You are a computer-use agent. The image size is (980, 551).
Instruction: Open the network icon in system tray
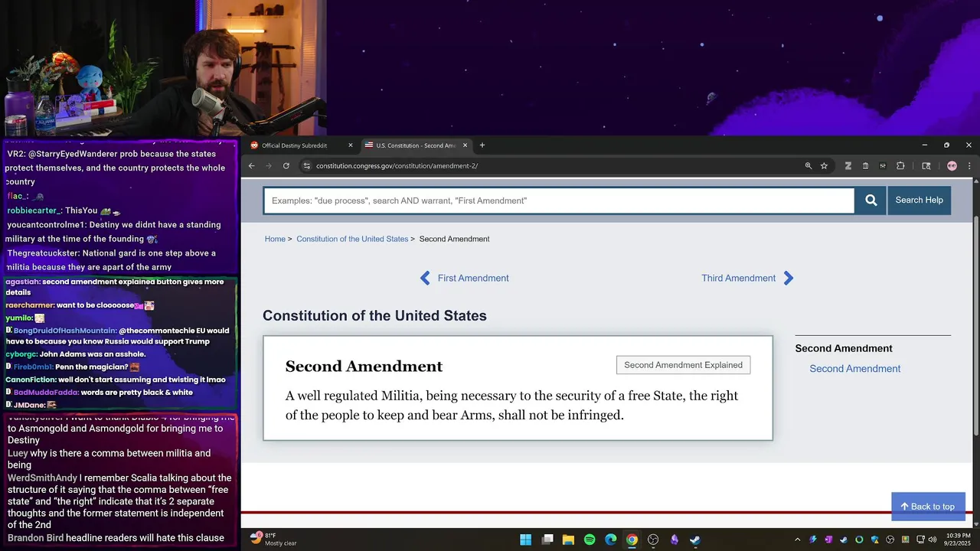point(920,540)
